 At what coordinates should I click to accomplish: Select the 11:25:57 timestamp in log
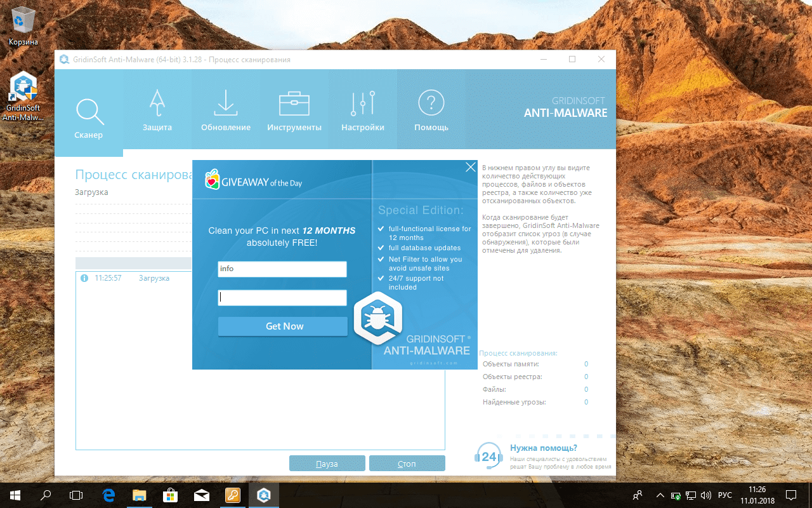(x=108, y=278)
